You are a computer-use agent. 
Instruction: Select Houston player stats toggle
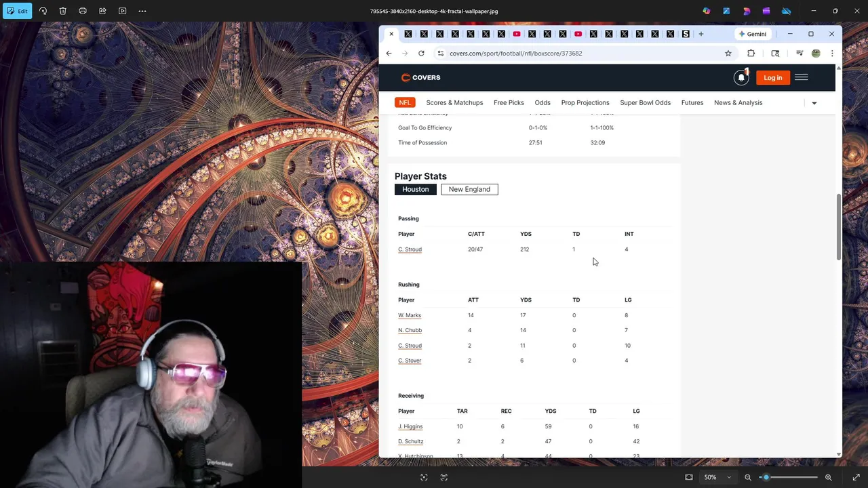416,189
